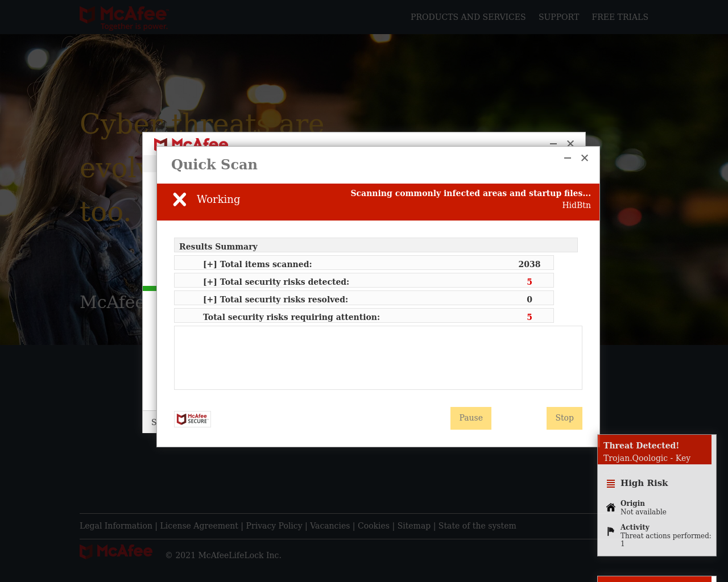The image size is (728, 582).
Task: Open Legal Information footer link
Action: tap(116, 526)
